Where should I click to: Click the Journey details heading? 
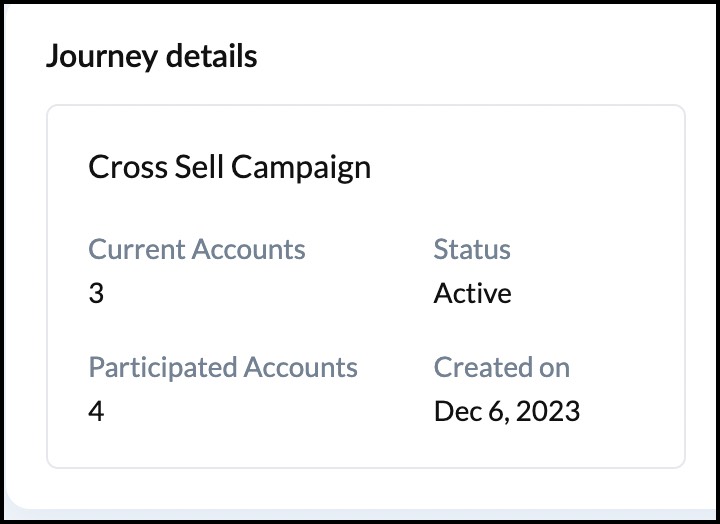tap(151, 56)
